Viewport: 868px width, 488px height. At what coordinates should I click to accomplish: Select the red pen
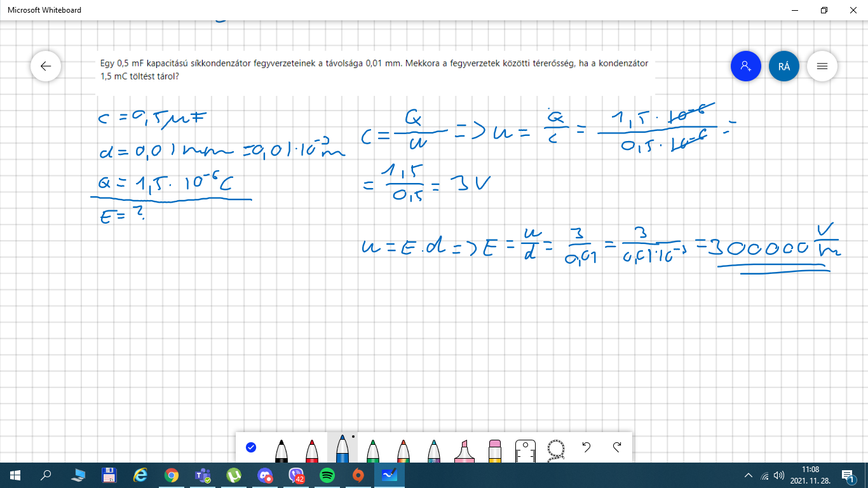pos(311,450)
